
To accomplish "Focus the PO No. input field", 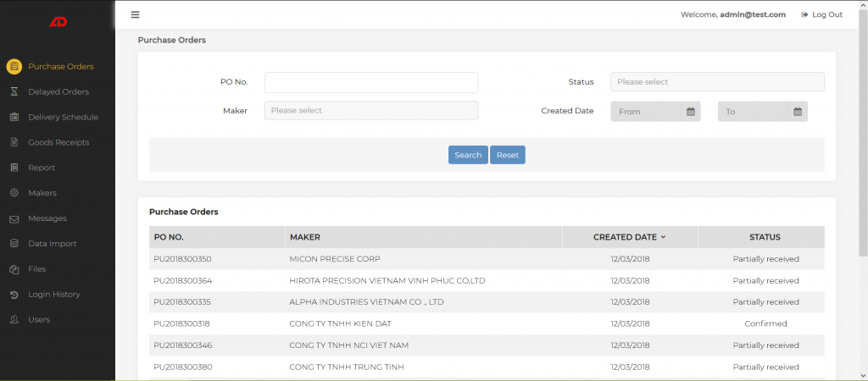I will tap(371, 82).
